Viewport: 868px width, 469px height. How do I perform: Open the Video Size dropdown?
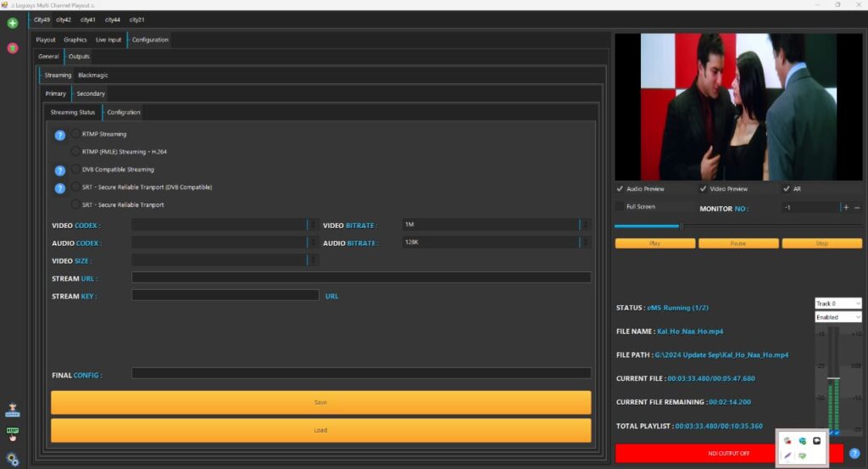coord(225,260)
